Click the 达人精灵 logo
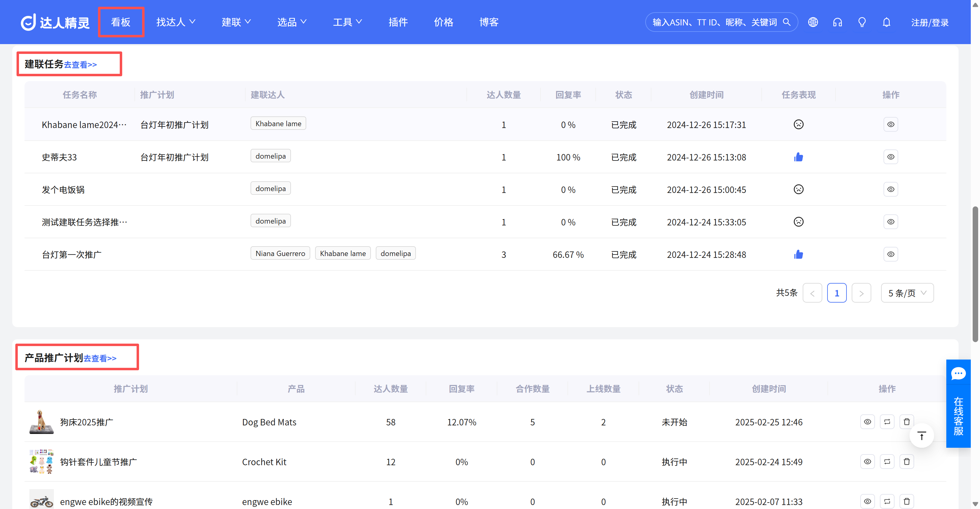The width and height of the screenshot is (980, 509). [55, 22]
